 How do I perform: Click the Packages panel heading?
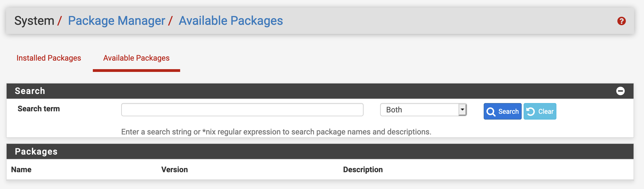pos(36,152)
